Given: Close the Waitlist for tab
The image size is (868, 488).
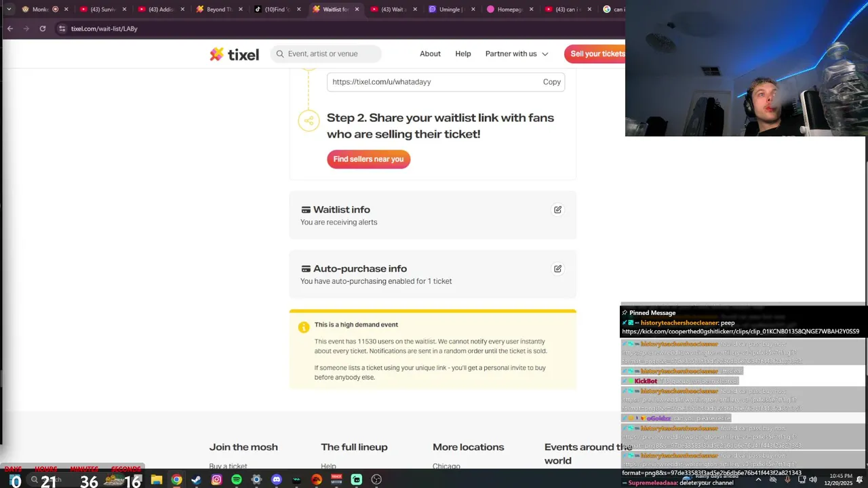Looking at the screenshot, I should [x=357, y=9].
